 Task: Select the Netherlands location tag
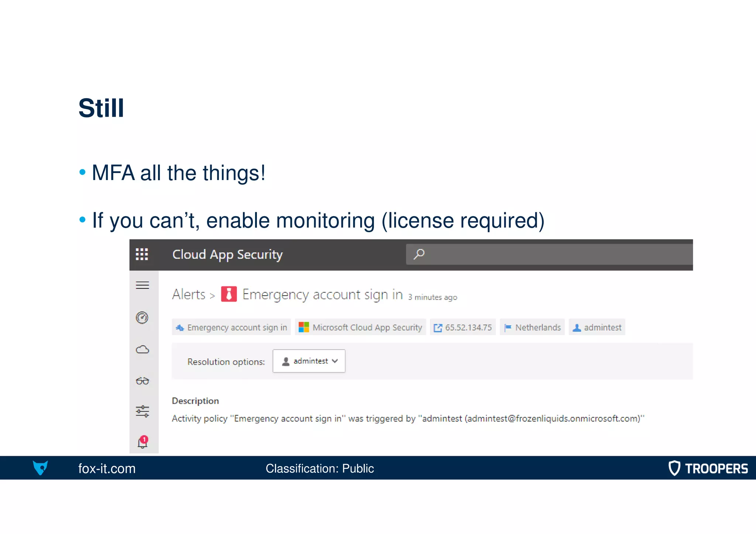coord(532,327)
